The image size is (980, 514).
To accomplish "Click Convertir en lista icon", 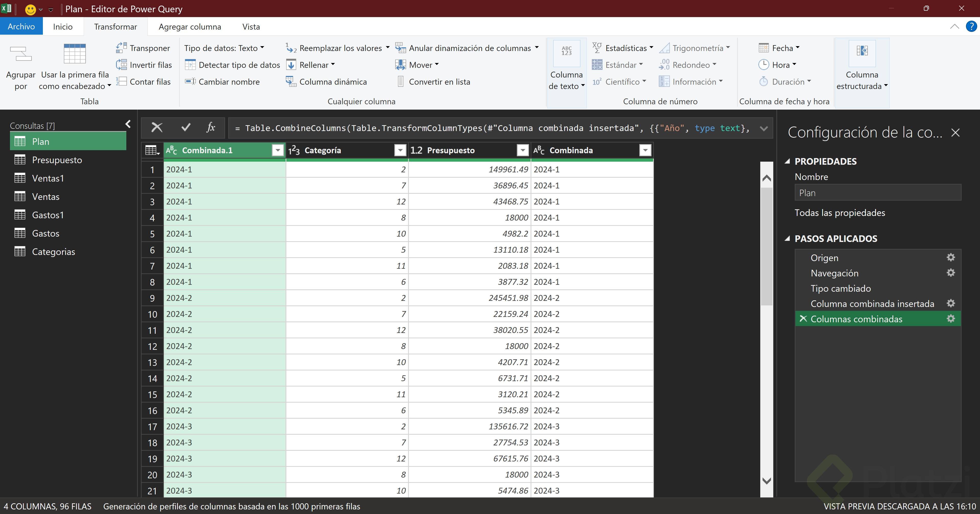I will (400, 81).
